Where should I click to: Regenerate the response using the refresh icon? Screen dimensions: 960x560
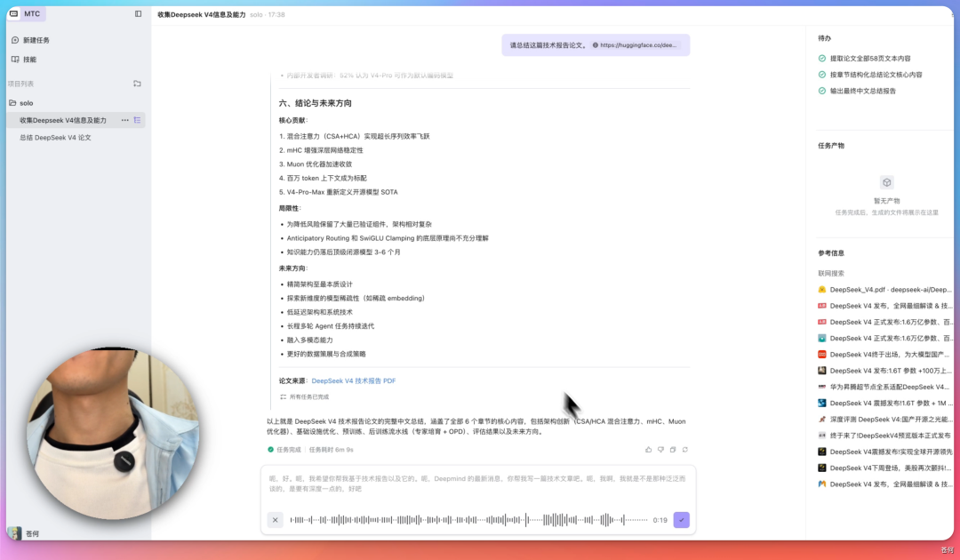[x=685, y=450]
